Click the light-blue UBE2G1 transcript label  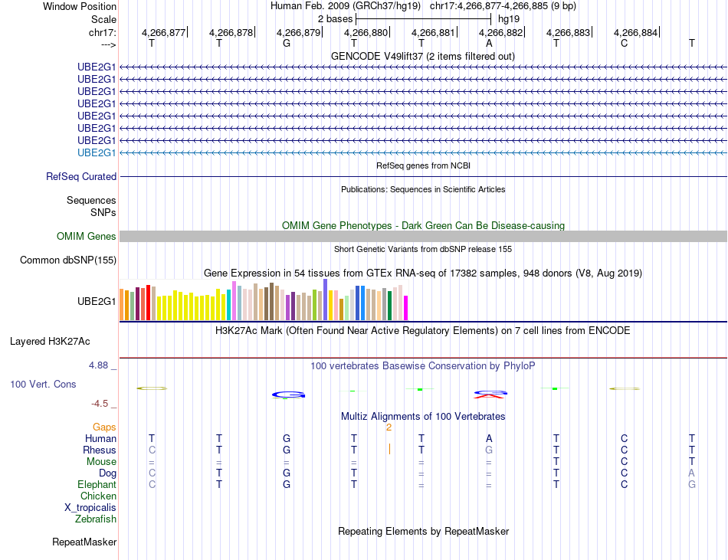click(97, 152)
